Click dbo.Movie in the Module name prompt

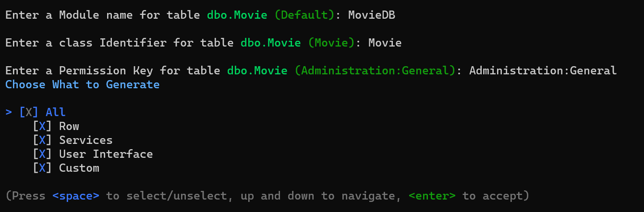(x=237, y=15)
